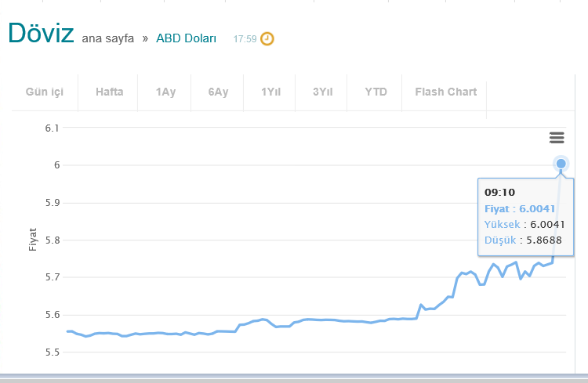Choose the 3Yıl range tab
588x383 pixels.
322,92
